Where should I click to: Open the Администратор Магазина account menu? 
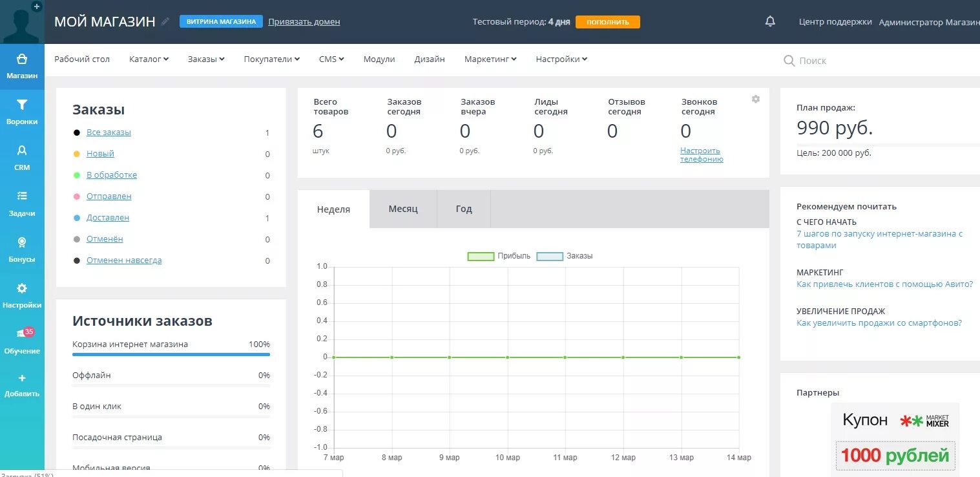click(x=930, y=21)
